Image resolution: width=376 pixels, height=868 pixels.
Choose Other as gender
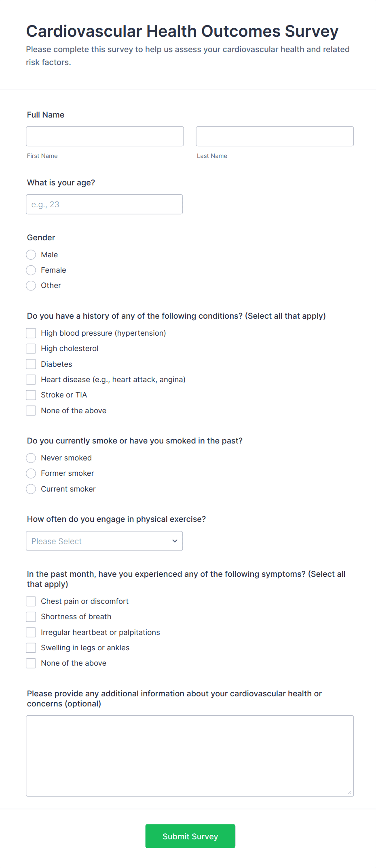coord(31,286)
